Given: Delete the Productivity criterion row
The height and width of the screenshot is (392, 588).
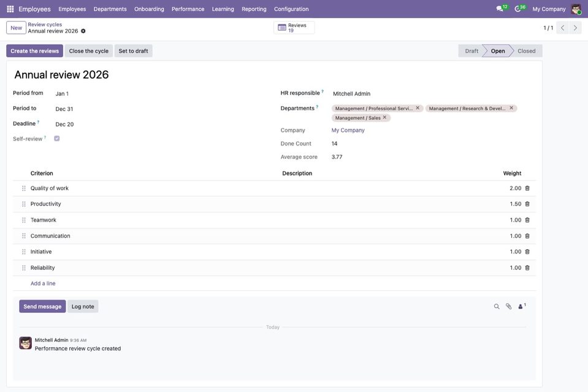Looking at the screenshot, I should [527, 204].
